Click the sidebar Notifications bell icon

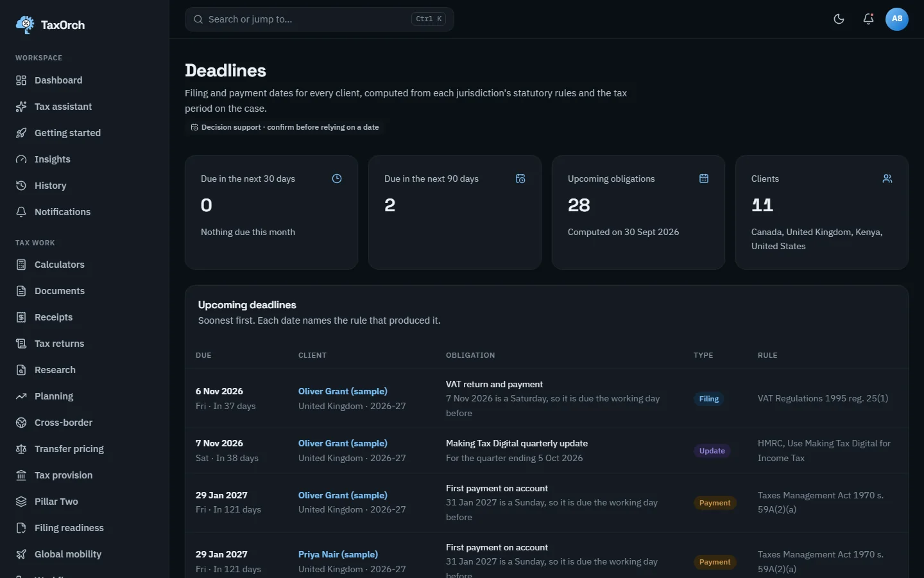[21, 212]
